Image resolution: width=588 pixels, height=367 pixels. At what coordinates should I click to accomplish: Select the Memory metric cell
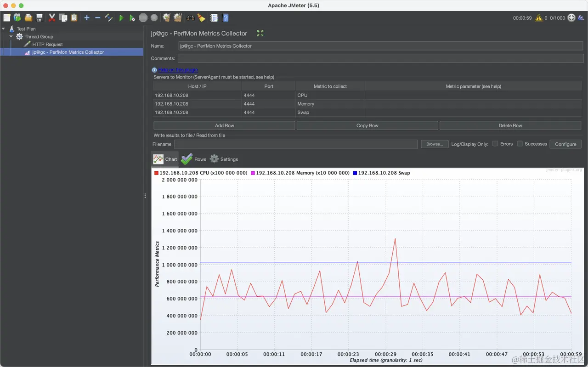pyautogui.click(x=330, y=104)
